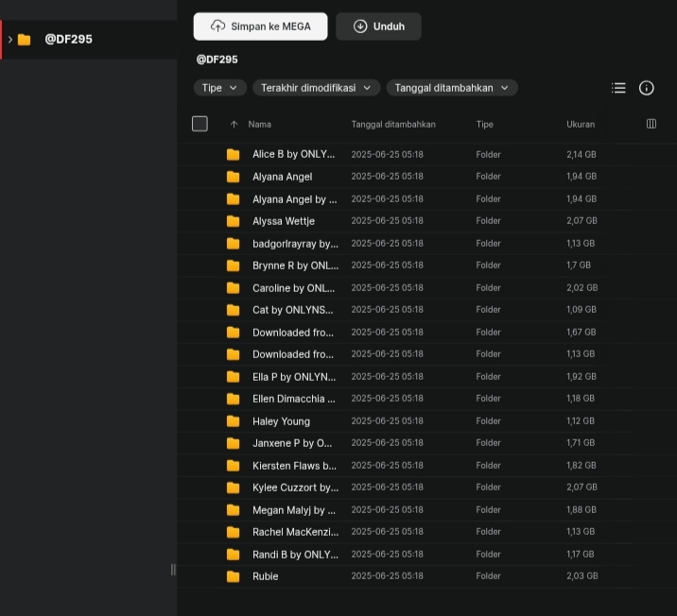Open column chooser icon
This screenshot has width=677, height=616.
(651, 124)
